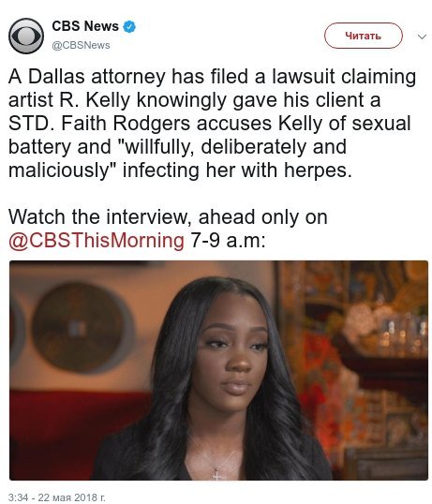Click the tweet text about Dallas attorney
Viewport: 432px width, 504px height.
[212, 124]
